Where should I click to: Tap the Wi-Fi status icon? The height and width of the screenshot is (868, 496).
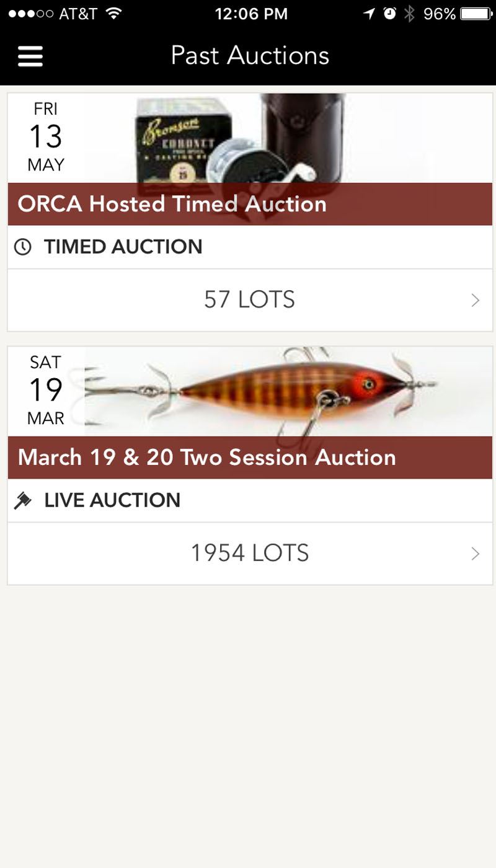point(113,14)
